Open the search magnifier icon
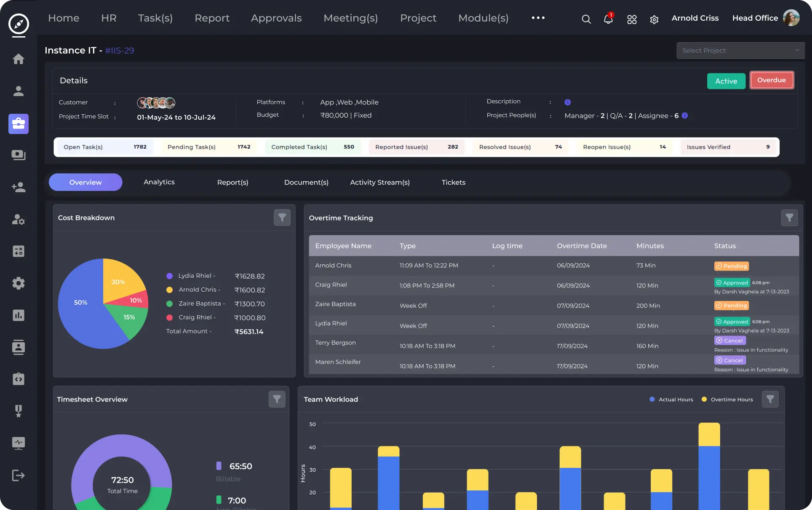This screenshot has width=812, height=510. tap(586, 19)
